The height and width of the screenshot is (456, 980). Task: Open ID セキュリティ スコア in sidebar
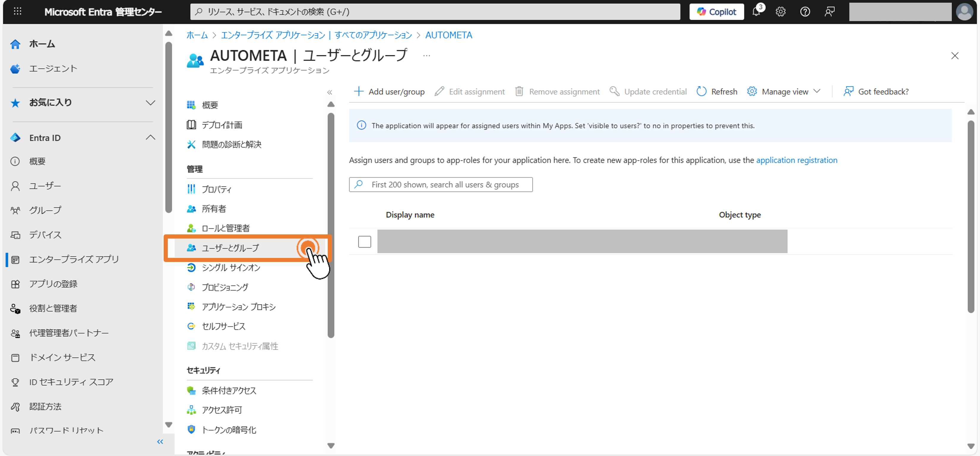coord(71,382)
